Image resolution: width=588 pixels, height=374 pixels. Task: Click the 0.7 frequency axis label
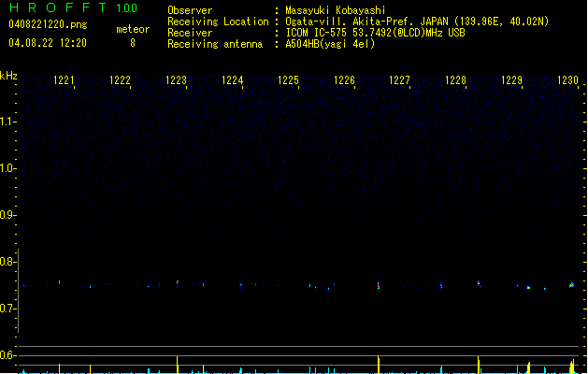coord(7,309)
